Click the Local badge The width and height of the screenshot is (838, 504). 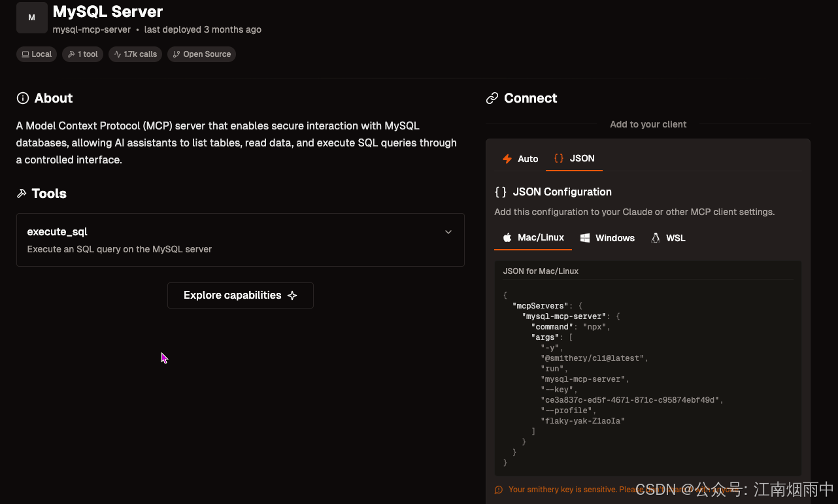coord(37,54)
